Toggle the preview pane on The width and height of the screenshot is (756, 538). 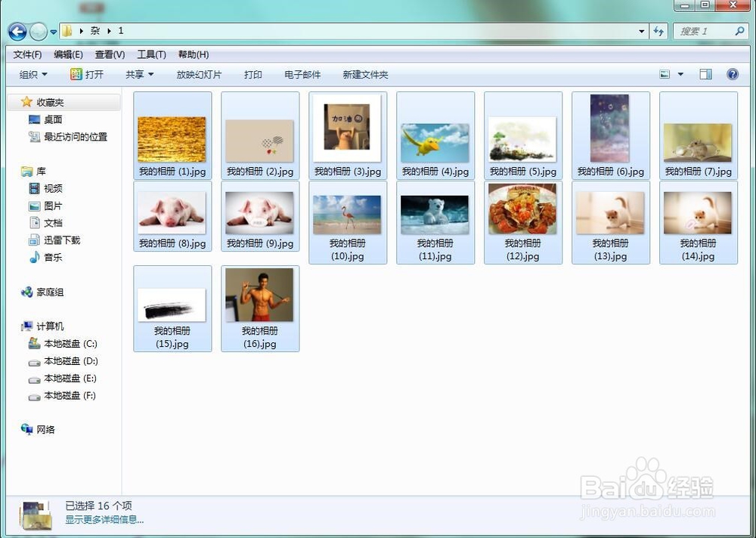click(x=705, y=73)
